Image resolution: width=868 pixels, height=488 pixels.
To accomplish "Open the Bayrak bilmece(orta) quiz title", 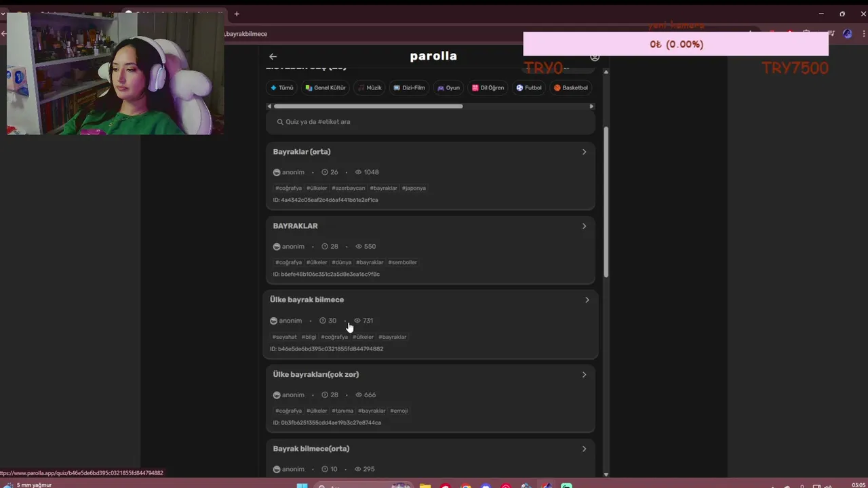I will (311, 449).
